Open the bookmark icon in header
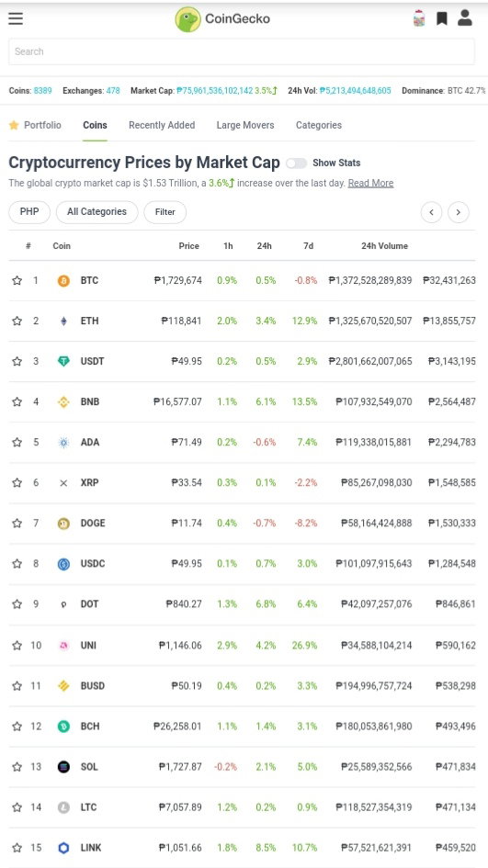This screenshot has width=488, height=868. [x=441, y=18]
